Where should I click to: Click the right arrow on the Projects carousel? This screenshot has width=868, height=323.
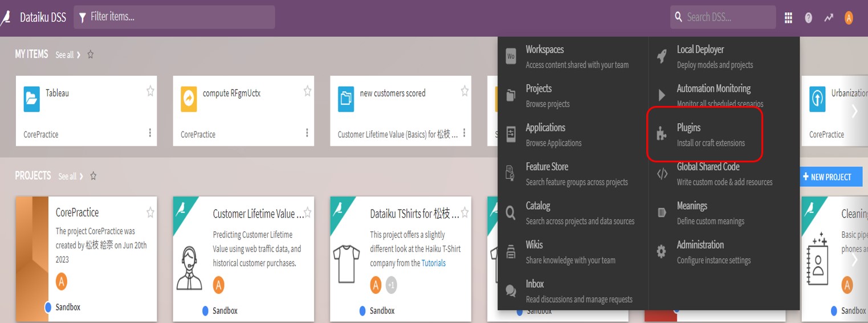point(854,260)
